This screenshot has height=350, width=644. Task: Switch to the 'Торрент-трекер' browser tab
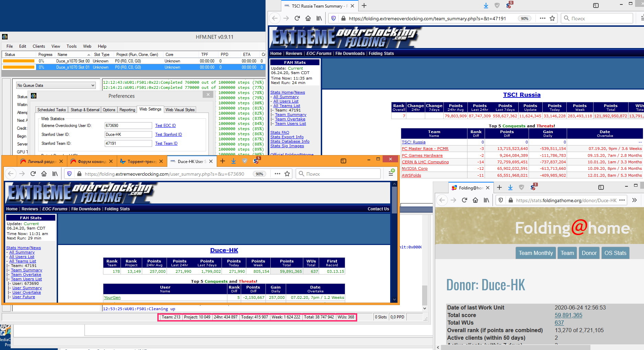point(142,161)
